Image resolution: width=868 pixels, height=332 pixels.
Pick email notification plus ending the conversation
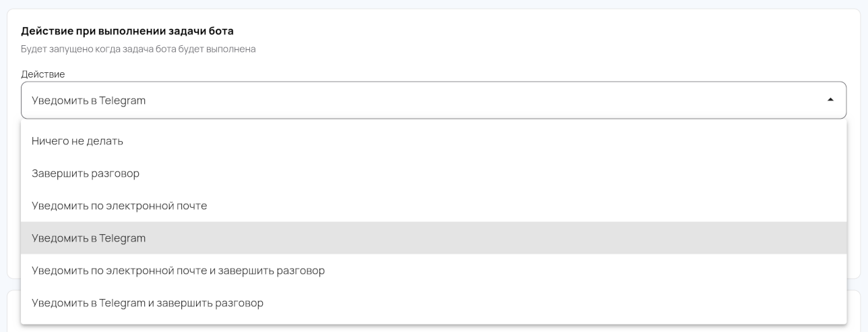tap(178, 271)
